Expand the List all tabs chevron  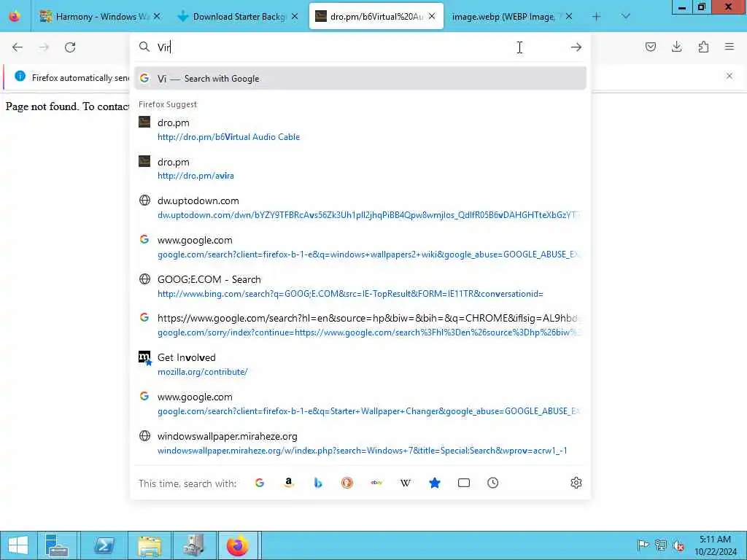[625, 17]
